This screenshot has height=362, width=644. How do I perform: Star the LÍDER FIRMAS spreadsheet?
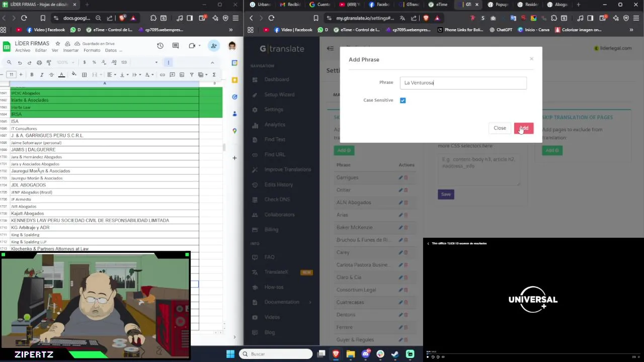tap(58, 44)
